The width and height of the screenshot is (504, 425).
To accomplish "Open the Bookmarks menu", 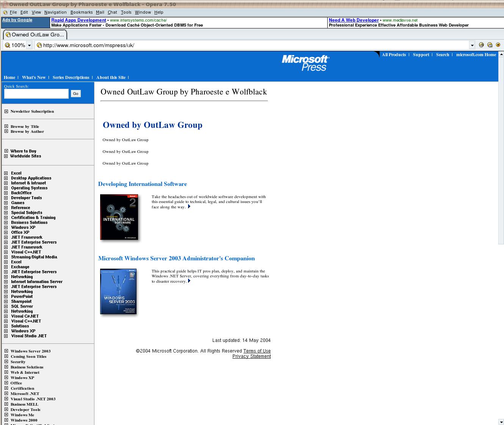I will click(82, 12).
